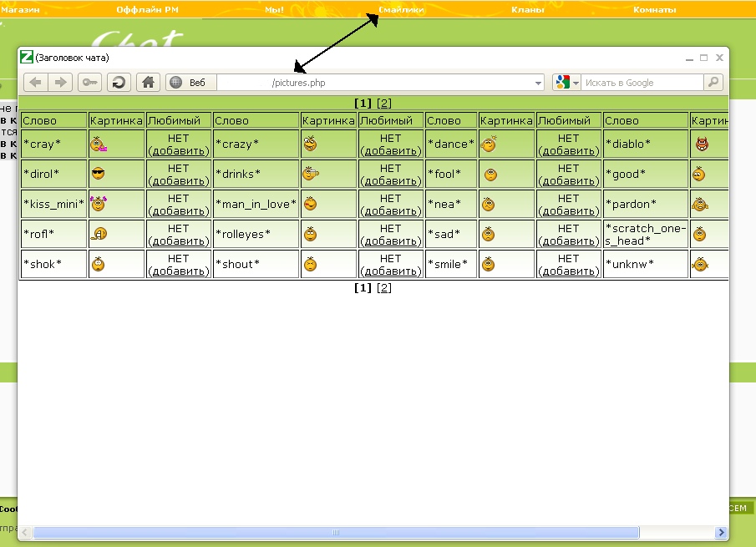
Task: Click the browser Back arrow button
Action: pyautogui.click(x=36, y=82)
